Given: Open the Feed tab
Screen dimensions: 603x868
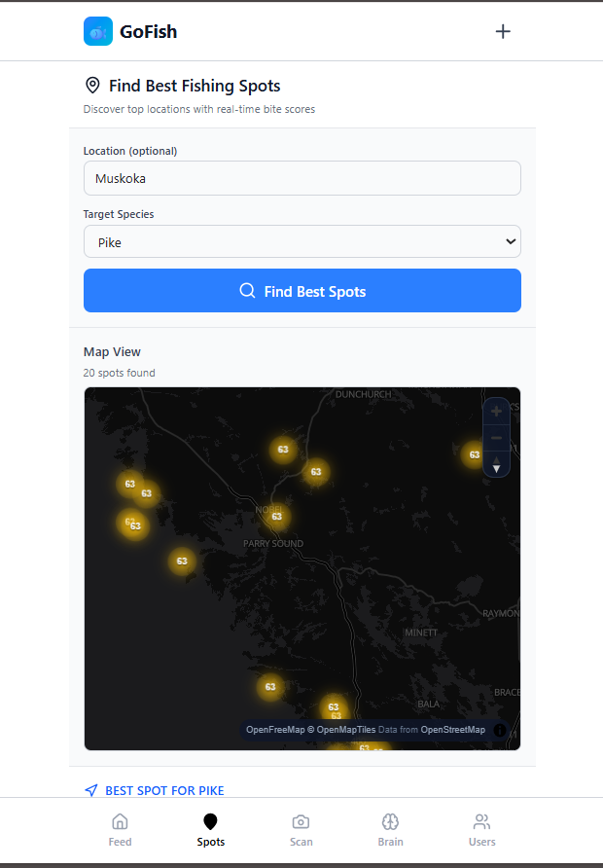Looking at the screenshot, I should 120,830.
